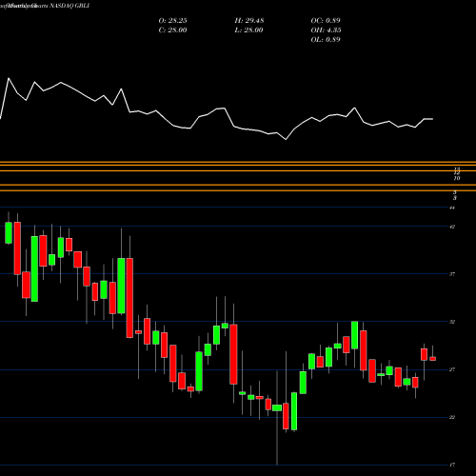Image resolution: width=476 pixels, height=476 pixels.
Task: Click the OL: 0.89 reading
Action: [326, 40]
